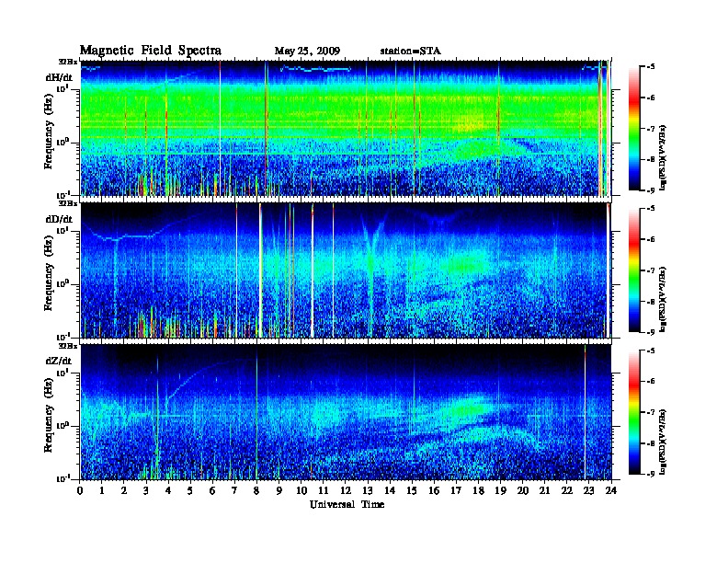Click the time axis tick label "5"
The width and height of the screenshot is (728, 563).
pos(190,490)
